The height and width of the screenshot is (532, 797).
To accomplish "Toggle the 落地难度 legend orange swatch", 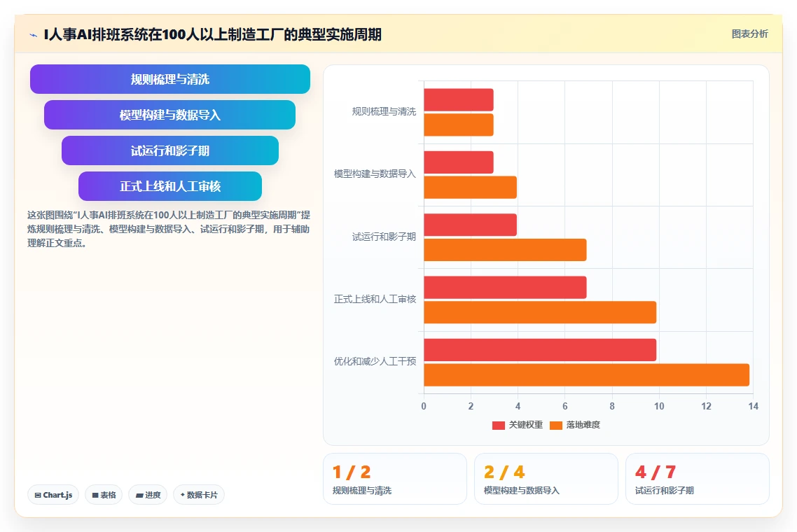I will click(556, 426).
